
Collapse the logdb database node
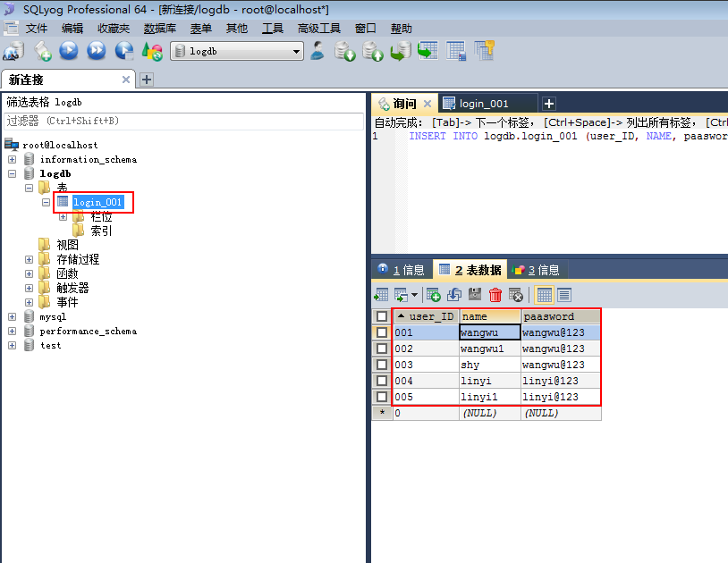12,174
